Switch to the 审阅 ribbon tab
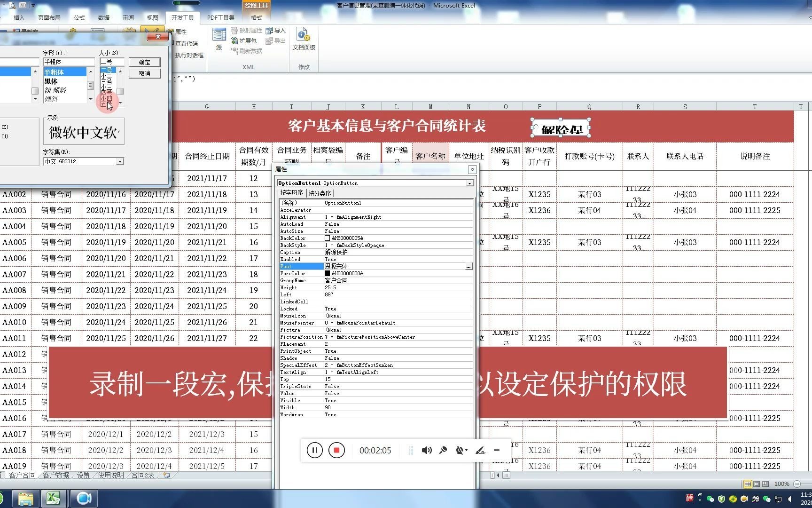Image resolution: width=812 pixels, height=508 pixels. click(x=128, y=17)
